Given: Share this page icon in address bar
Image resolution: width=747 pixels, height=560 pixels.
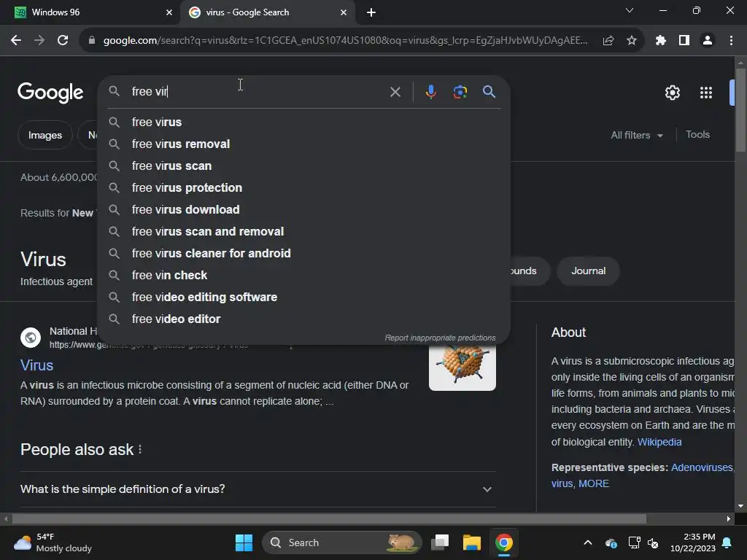Looking at the screenshot, I should coord(608,41).
